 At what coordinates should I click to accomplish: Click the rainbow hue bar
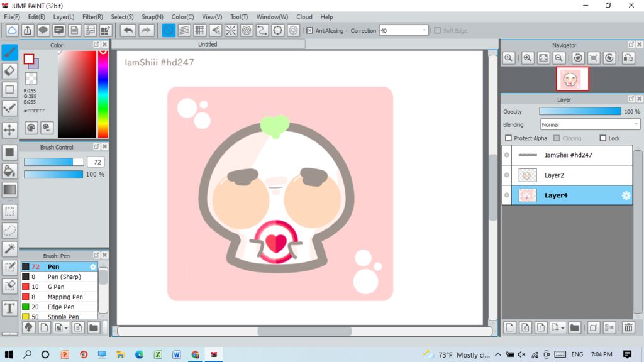coord(103,94)
